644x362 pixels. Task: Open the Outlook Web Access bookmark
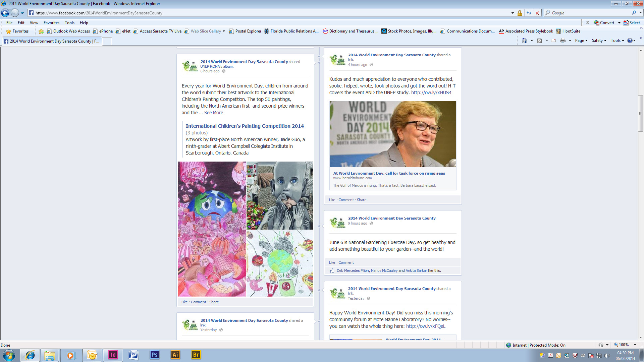click(68, 31)
